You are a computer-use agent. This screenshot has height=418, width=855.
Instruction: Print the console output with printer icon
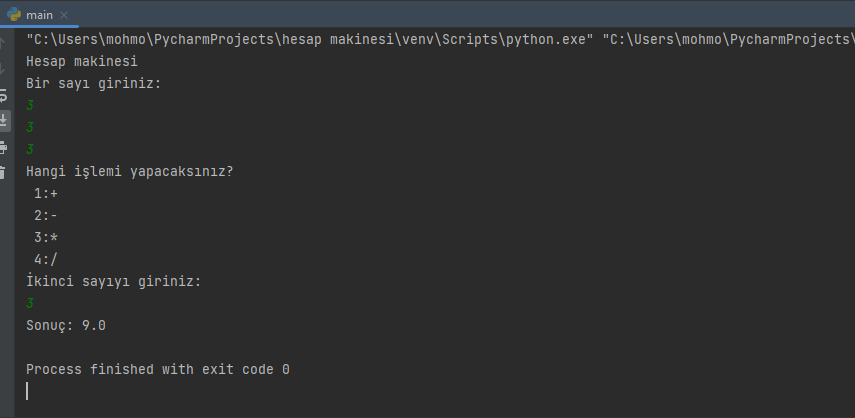coord(4,146)
